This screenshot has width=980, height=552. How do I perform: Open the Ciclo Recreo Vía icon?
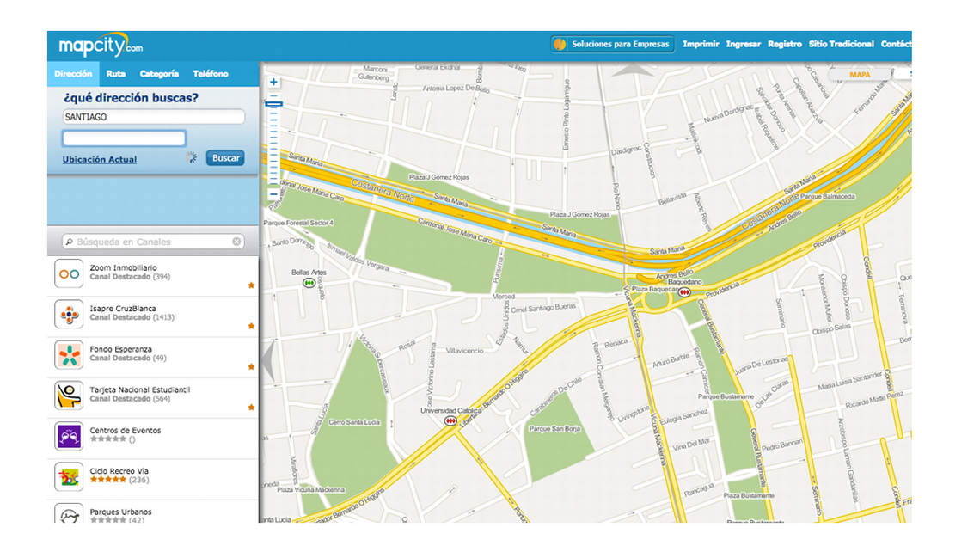[69, 476]
